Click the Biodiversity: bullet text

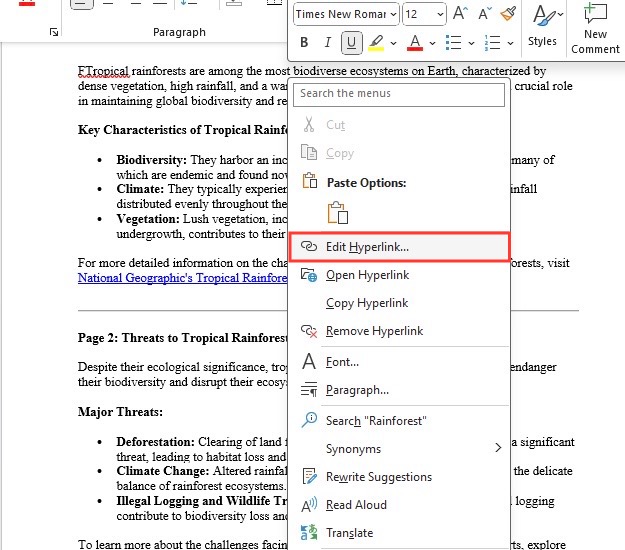click(151, 160)
